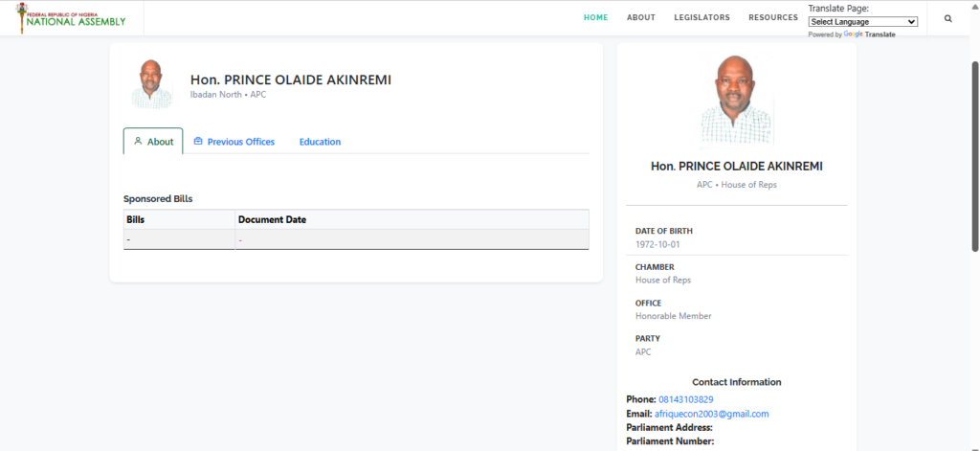This screenshot has height=451, width=980.
Task: Open the Select Language dropdown
Action: point(862,21)
